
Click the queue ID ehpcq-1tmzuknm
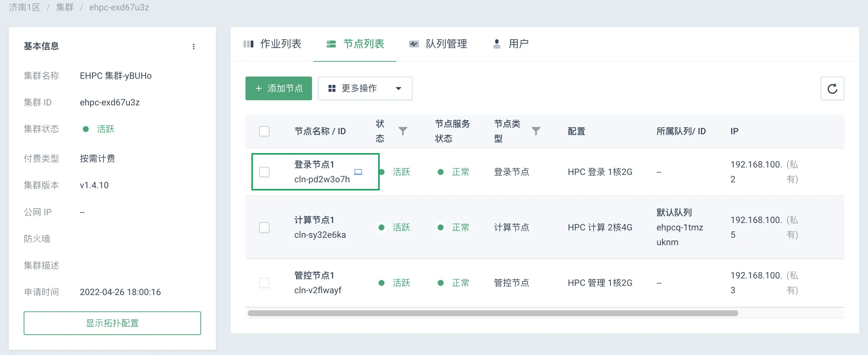(680, 235)
